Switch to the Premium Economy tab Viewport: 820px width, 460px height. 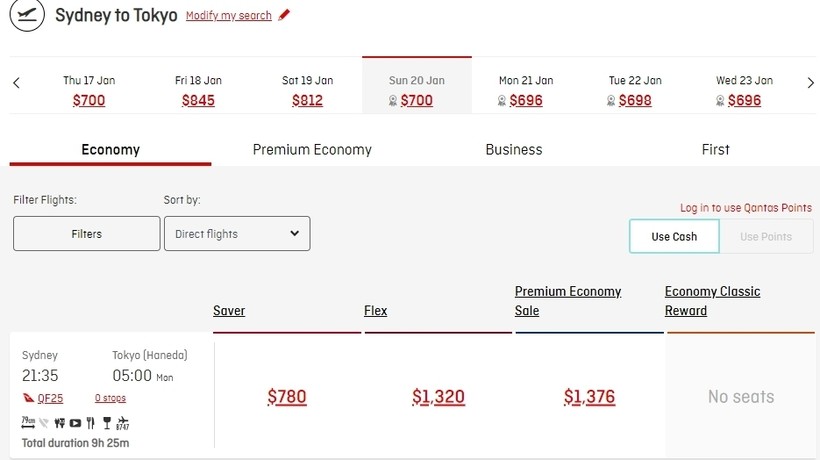(x=312, y=150)
